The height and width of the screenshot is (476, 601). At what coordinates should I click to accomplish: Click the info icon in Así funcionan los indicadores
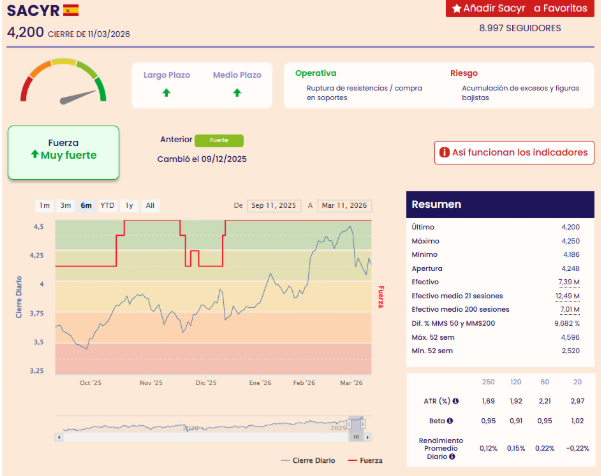[x=443, y=153]
